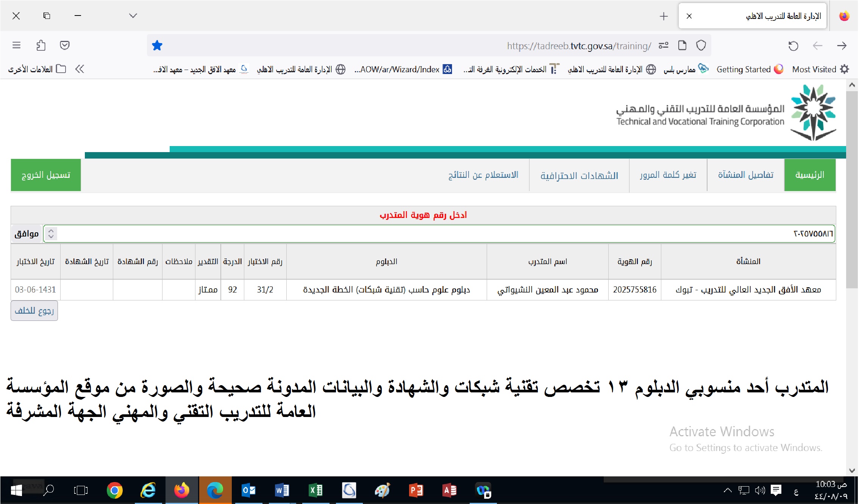Click the reader view page icon
The width and height of the screenshot is (859, 504).
click(682, 45)
